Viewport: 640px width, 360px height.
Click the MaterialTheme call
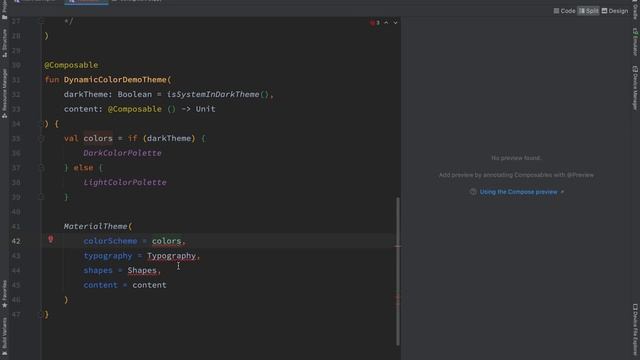coord(96,227)
